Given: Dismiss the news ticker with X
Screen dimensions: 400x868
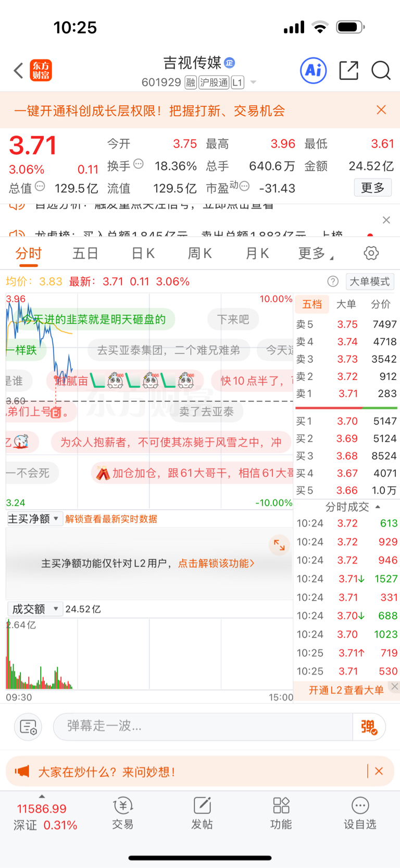Looking at the screenshot, I should point(386,220).
